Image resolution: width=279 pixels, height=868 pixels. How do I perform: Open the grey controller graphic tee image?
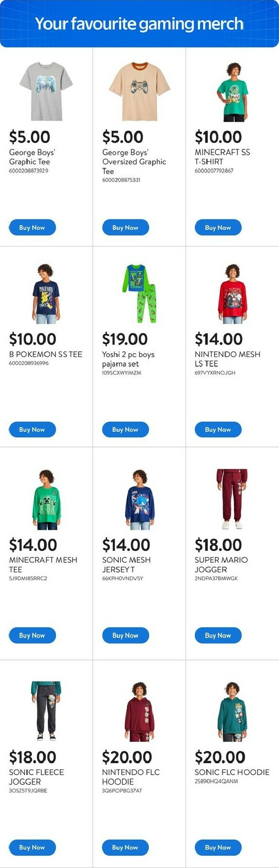tap(46, 91)
